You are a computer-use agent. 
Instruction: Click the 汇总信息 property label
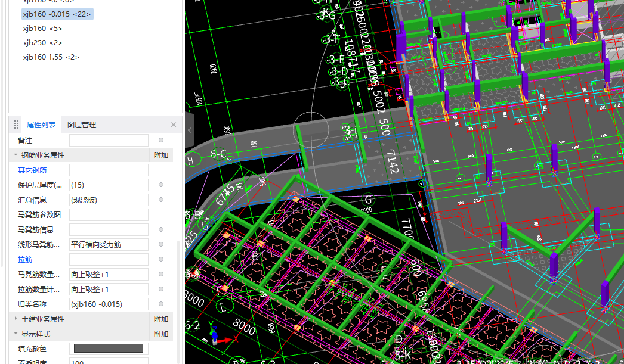[32, 200]
